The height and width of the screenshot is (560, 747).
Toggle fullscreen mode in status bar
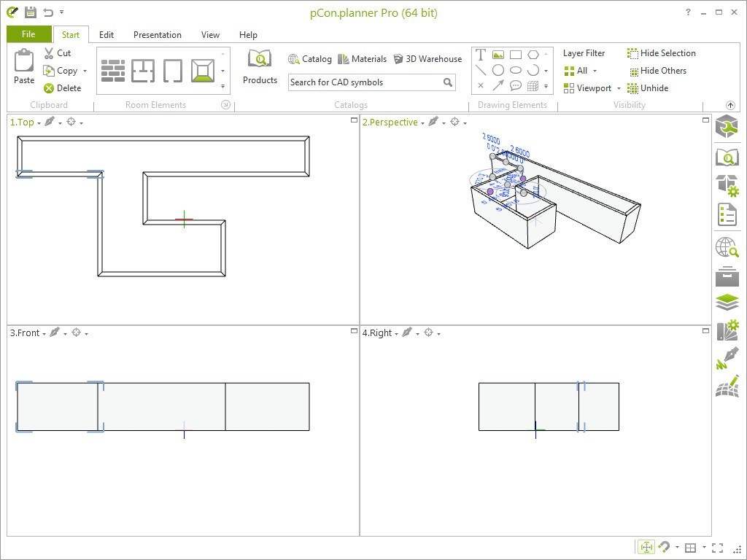(718, 548)
